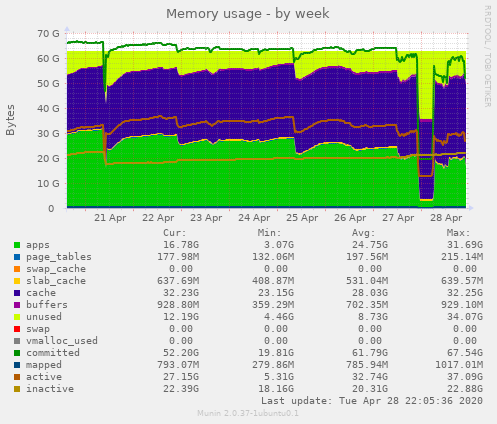The width and height of the screenshot is (497, 424).
Task: Click the inactive olive legend swatch
Action: click(17, 389)
